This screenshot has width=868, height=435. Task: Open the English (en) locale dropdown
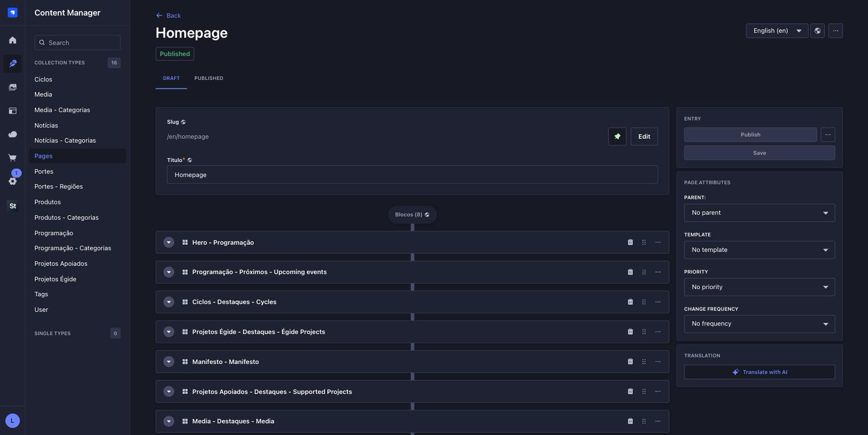(x=777, y=31)
